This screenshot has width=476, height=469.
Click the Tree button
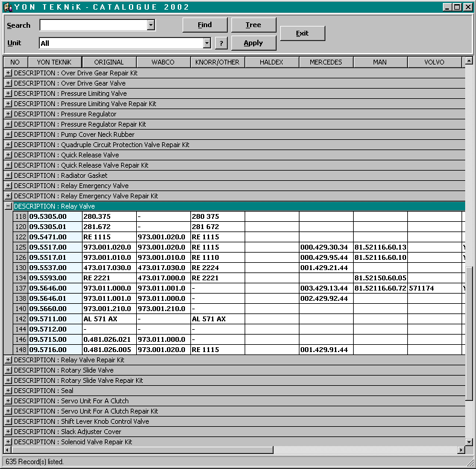click(254, 25)
